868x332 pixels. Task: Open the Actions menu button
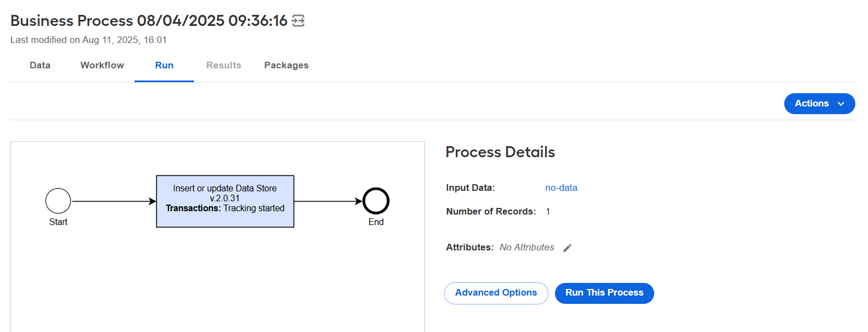pos(820,104)
